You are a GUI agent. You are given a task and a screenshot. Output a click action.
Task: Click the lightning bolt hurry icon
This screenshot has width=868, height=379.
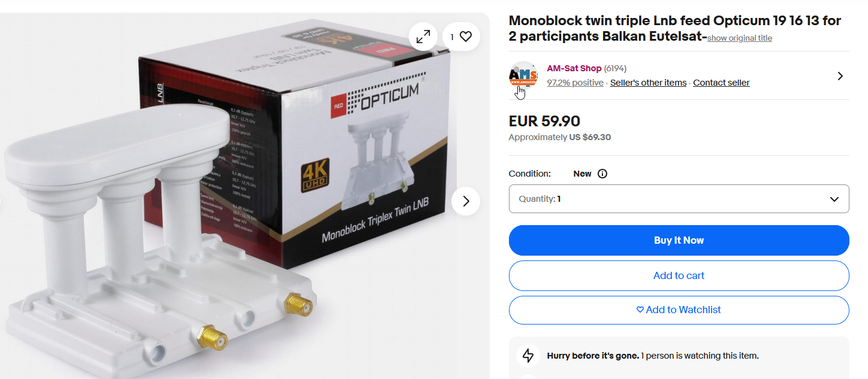[x=528, y=356]
